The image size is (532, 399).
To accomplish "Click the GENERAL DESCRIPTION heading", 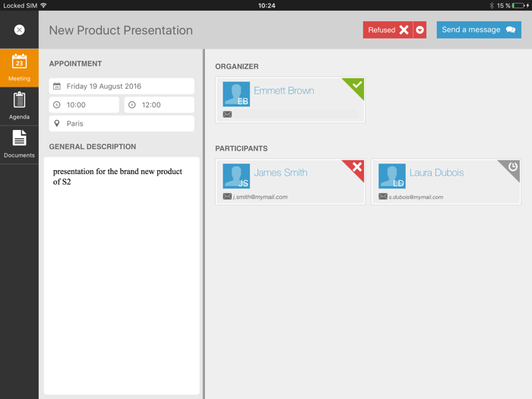I will pos(93,147).
